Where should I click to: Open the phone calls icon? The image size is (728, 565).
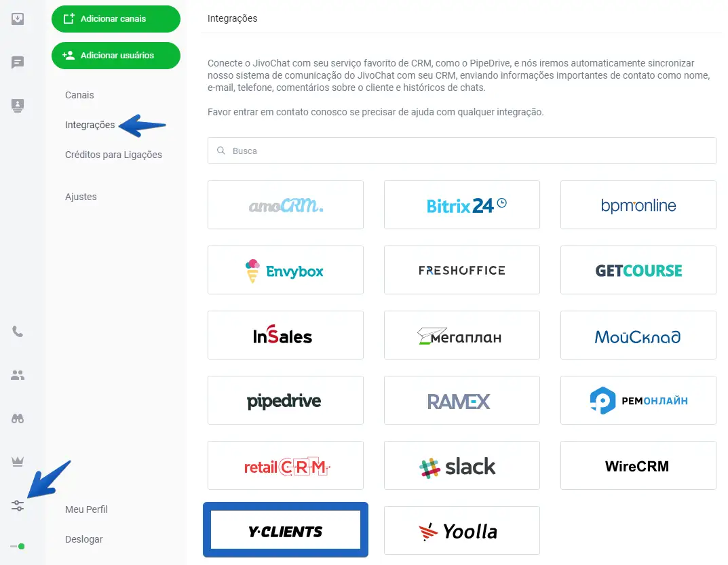tap(18, 332)
